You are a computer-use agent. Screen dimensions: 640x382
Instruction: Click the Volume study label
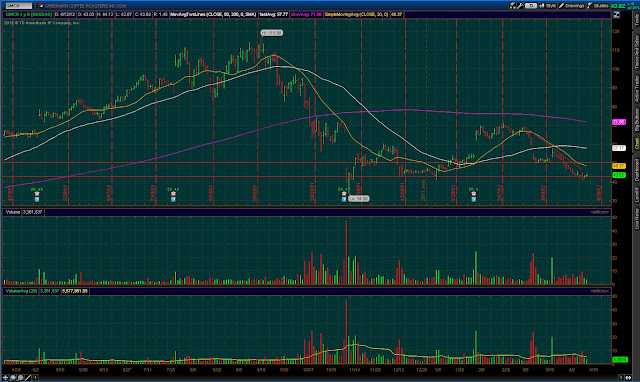13,212
